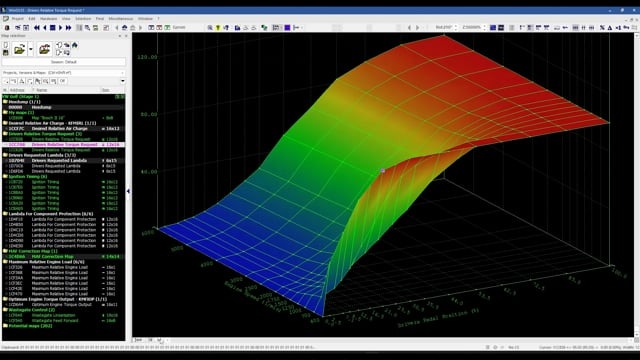The width and height of the screenshot is (640, 360).
Task: Open the Hardware menu
Action: pos(49,19)
